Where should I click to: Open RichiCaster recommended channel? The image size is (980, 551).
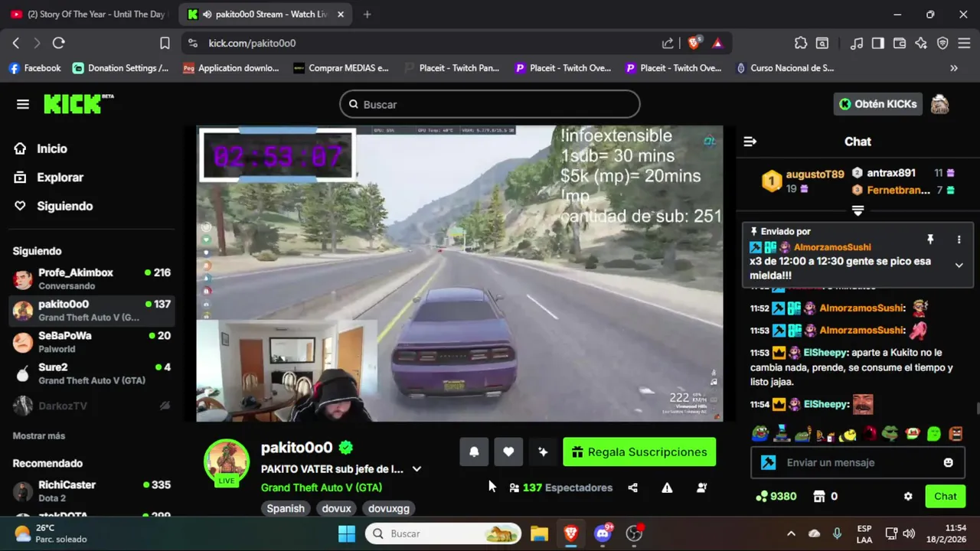point(92,491)
